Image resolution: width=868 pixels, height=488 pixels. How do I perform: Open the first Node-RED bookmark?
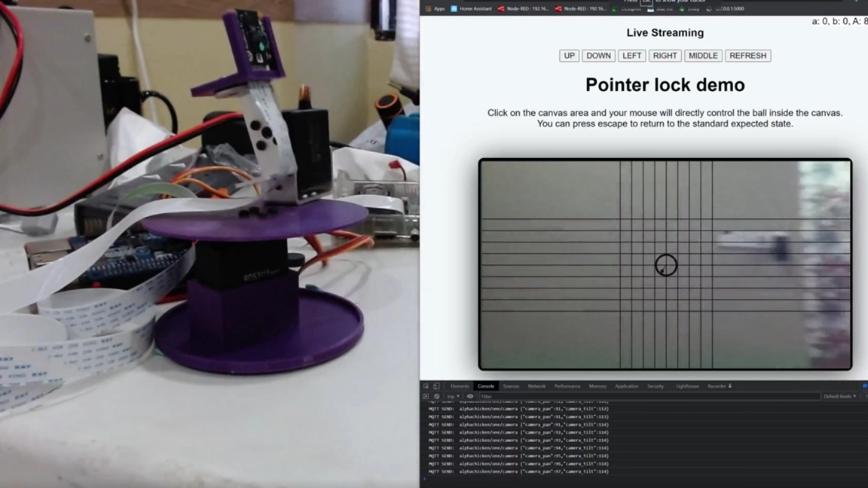point(523,9)
